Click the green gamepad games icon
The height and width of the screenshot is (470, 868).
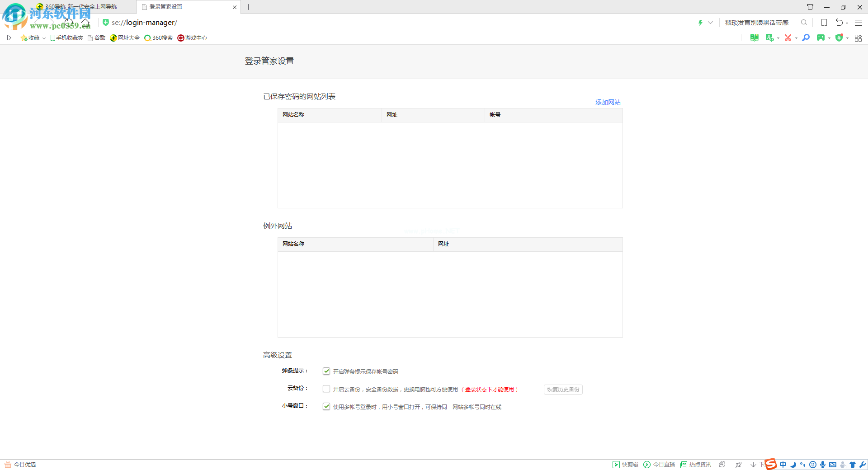click(x=821, y=38)
